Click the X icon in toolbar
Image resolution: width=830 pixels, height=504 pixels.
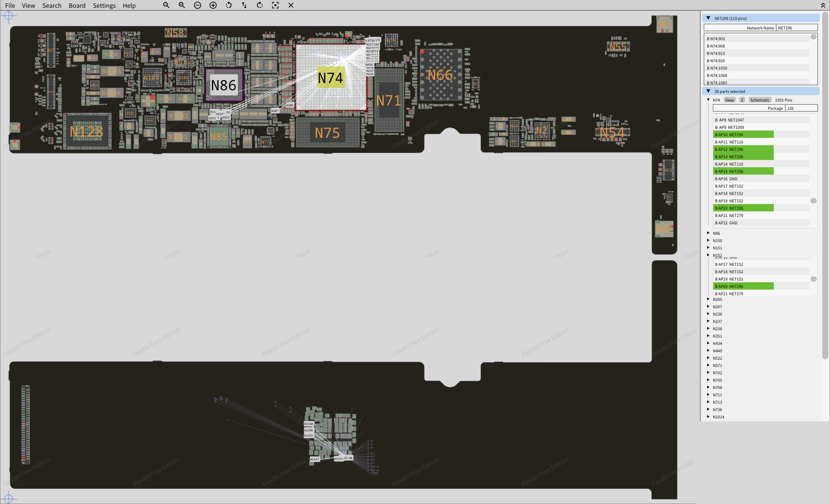(x=291, y=5)
